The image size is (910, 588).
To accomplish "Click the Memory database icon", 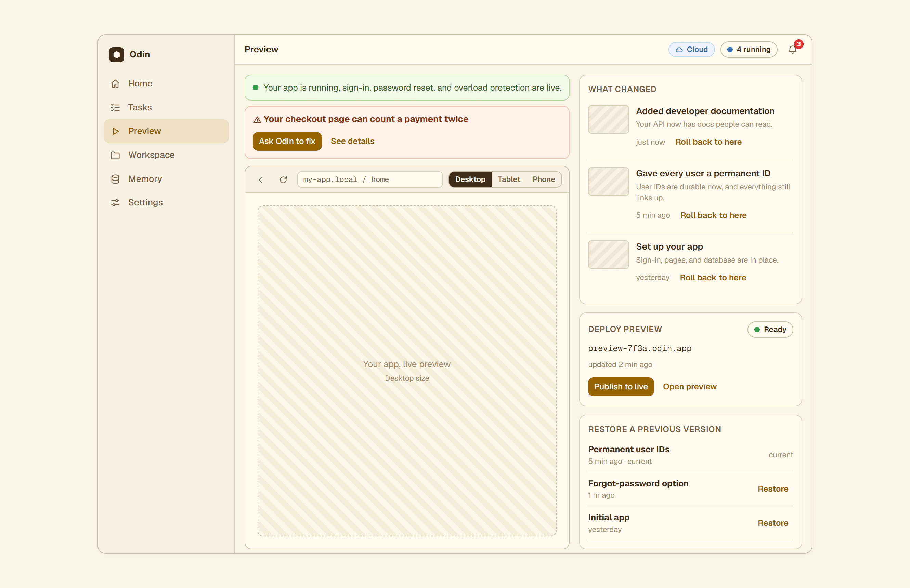I will click(x=115, y=179).
